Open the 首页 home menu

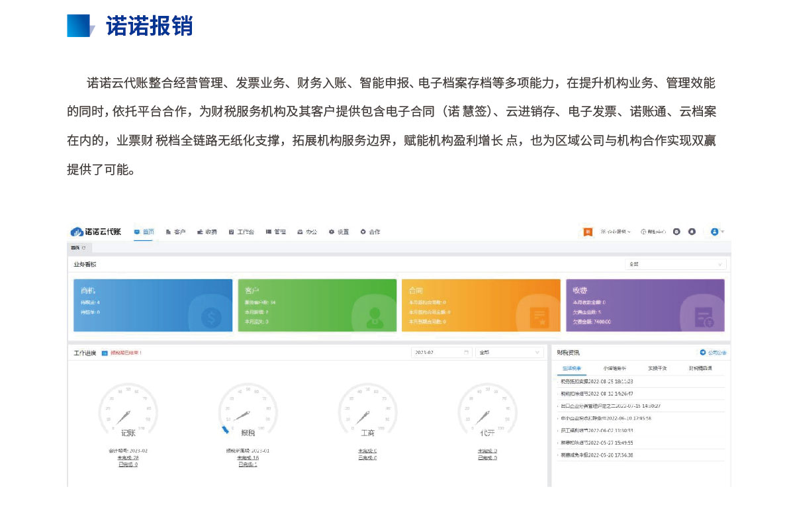click(x=144, y=232)
